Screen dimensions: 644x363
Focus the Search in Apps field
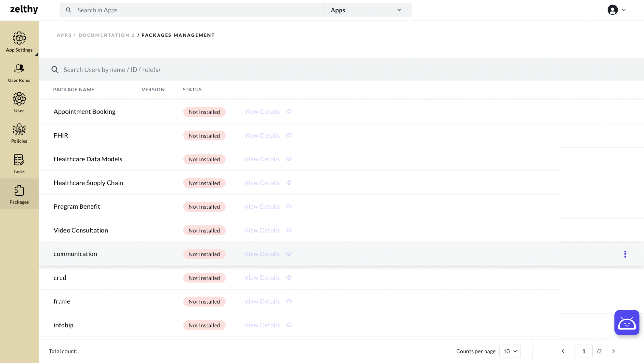click(191, 10)
